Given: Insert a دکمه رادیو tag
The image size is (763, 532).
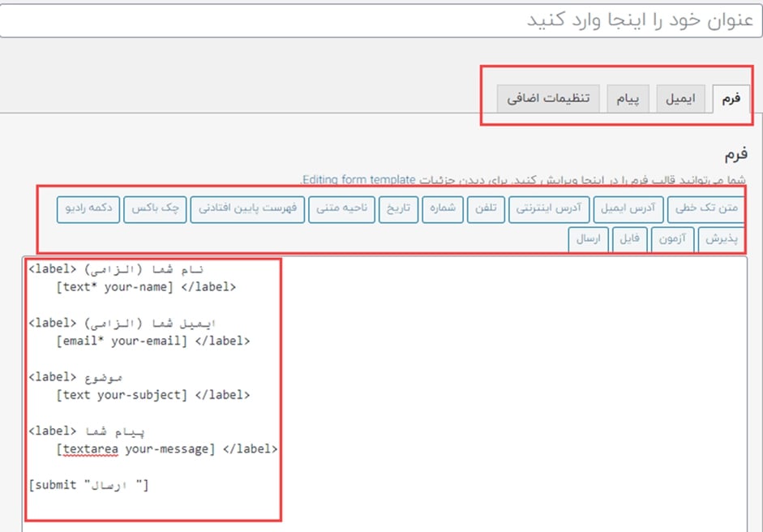Looking at the screenshot, I should [x=88, y=209].
